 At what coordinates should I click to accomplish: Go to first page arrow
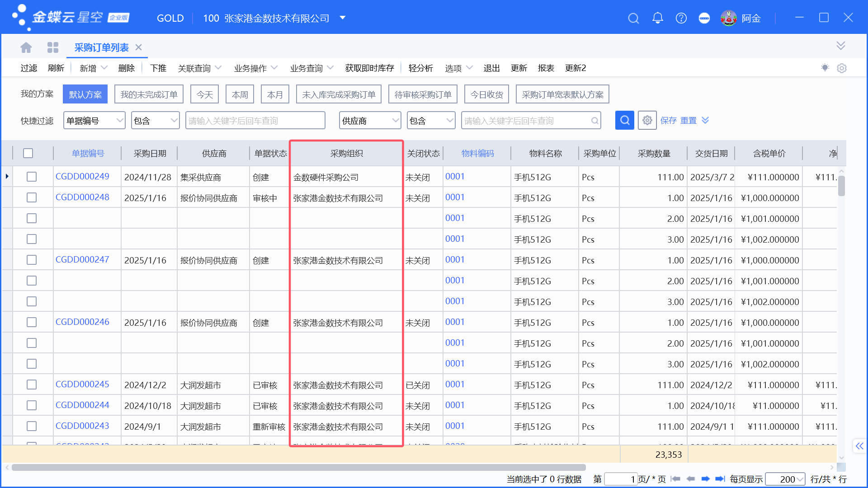click(x=676, y=479)
